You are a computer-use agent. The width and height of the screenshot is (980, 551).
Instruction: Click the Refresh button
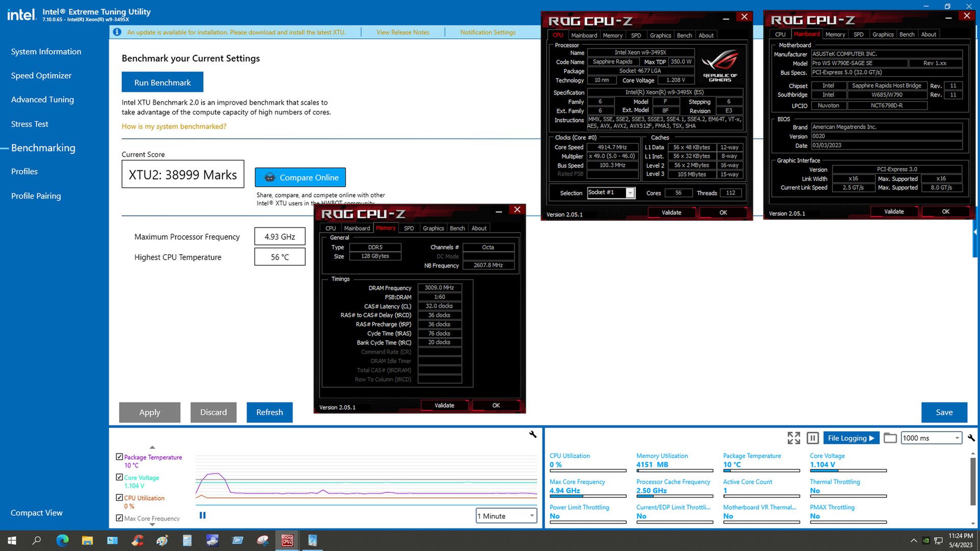[x=269, y=412]
